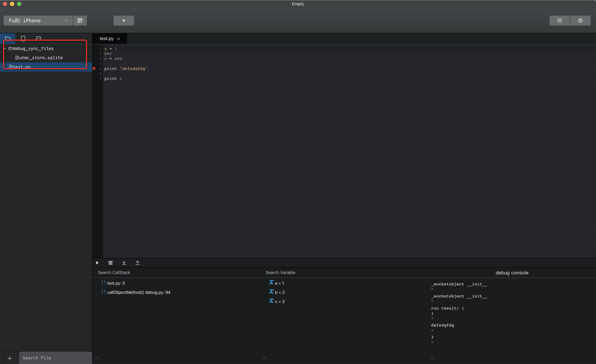Click the step out up-arrow icon
Viewport: 596px width, 364px height.
(x=137, y=263)
